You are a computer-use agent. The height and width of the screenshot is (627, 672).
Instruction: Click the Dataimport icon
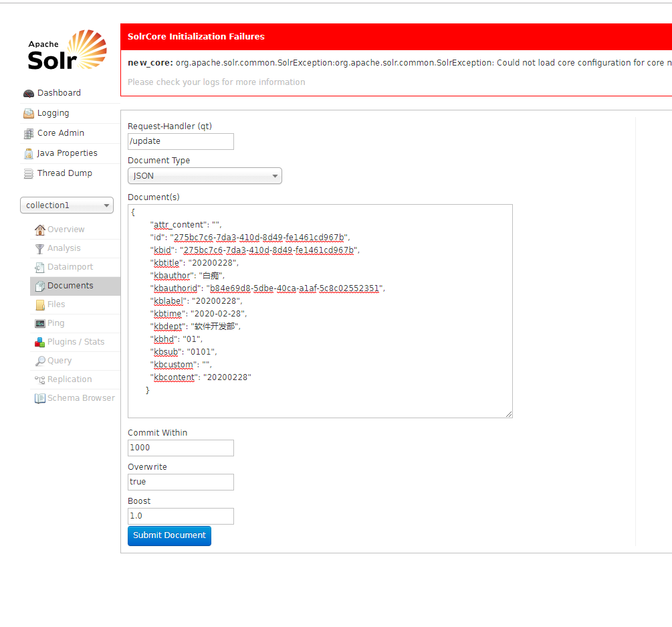point(40,268)
